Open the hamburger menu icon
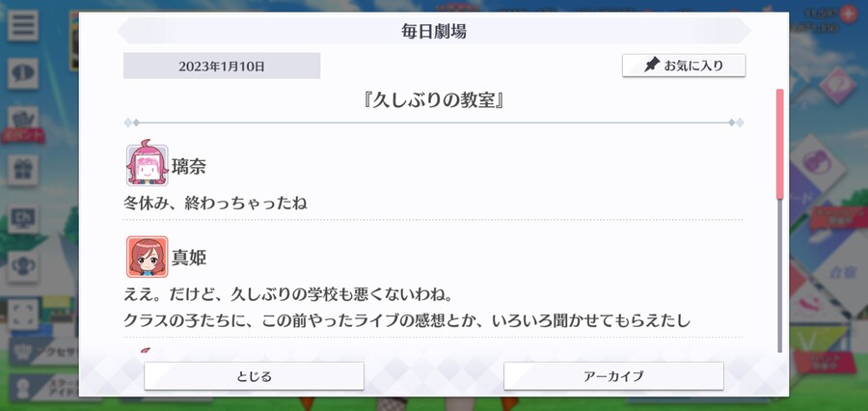The width and height of the screenshot is (868, 411). 23,25
